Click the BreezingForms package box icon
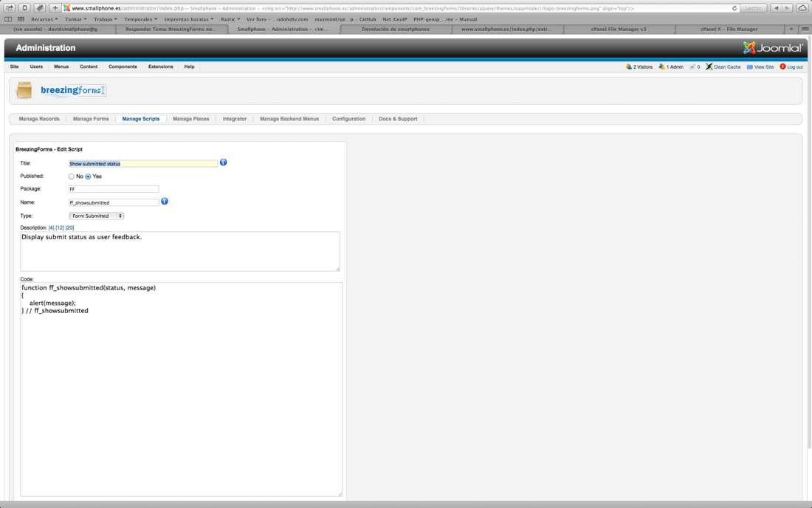Viewport: 812px width, 508px height. click(24, 90)
